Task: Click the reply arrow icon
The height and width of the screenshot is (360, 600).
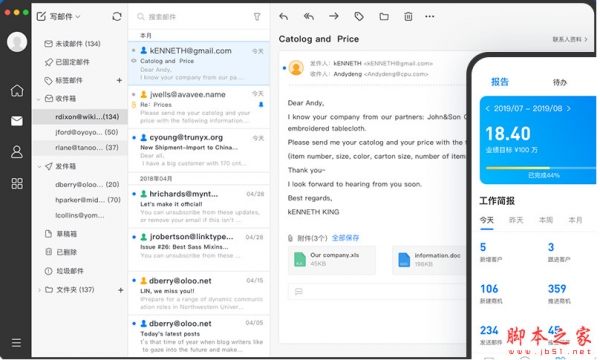Action: (284, 16)
